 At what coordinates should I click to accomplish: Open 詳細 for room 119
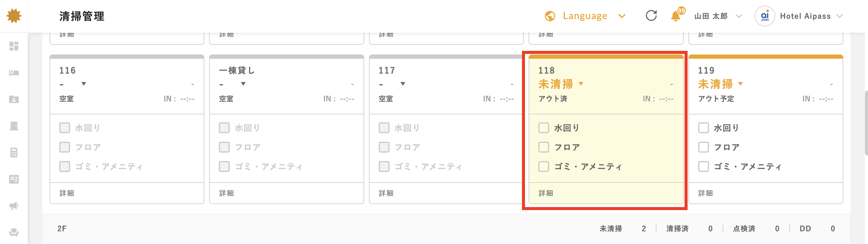pyautogui.click(x=706, y=193)
